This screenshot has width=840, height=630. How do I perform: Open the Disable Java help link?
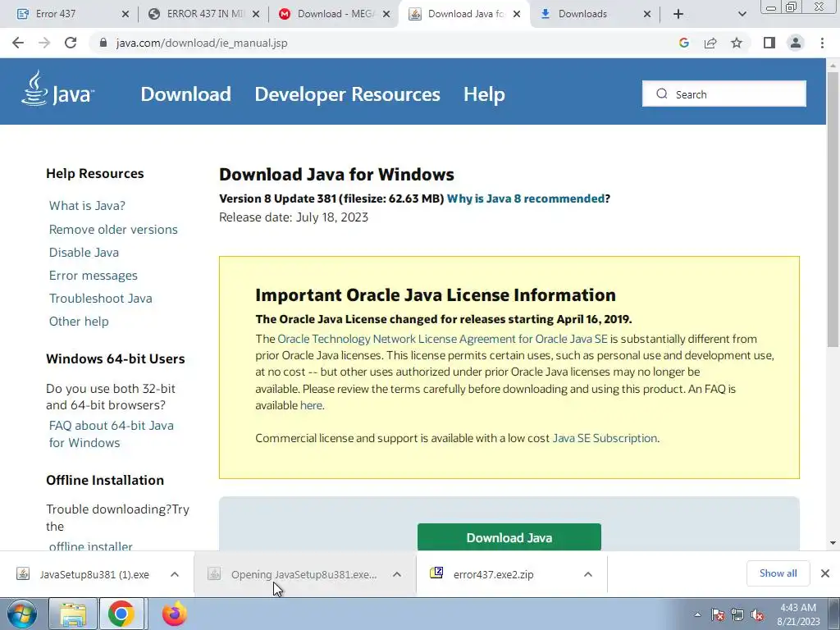tap(84, 253)
